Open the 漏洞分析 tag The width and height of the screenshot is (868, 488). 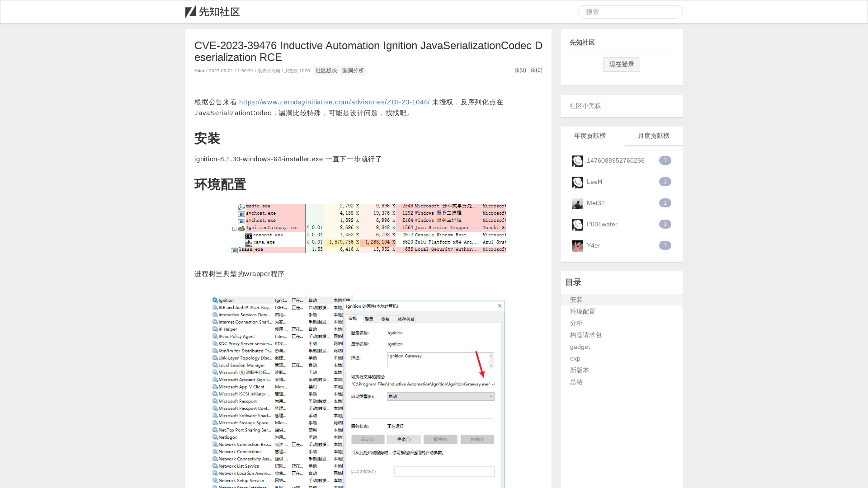(353, 70)
